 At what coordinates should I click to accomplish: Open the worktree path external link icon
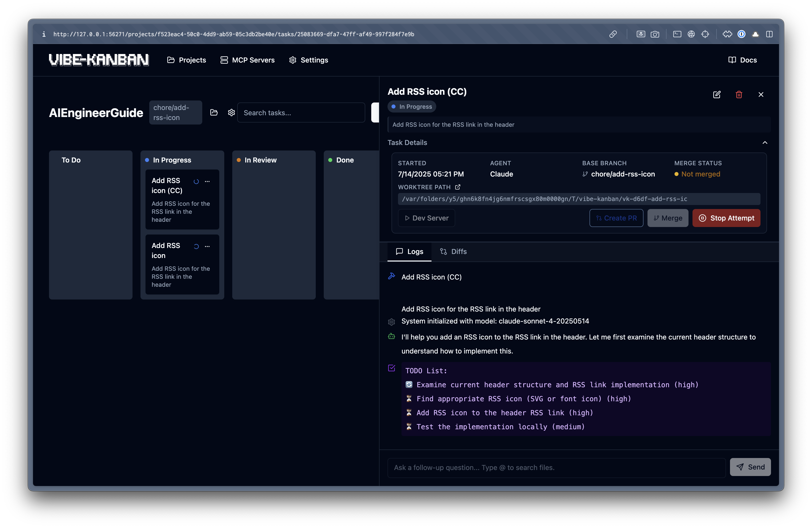coord(457,187)
